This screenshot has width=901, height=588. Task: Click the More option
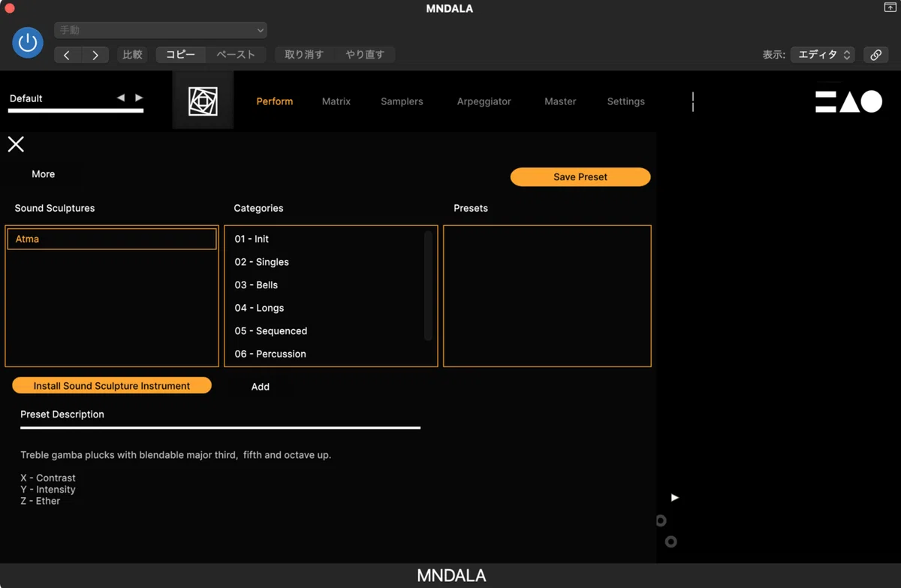[44, 174]
